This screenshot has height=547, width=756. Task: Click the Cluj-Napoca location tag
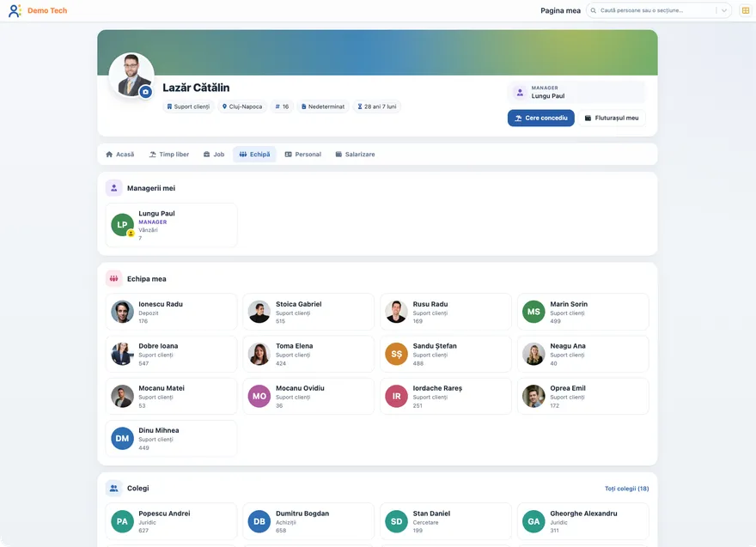(x=242, y=106)
